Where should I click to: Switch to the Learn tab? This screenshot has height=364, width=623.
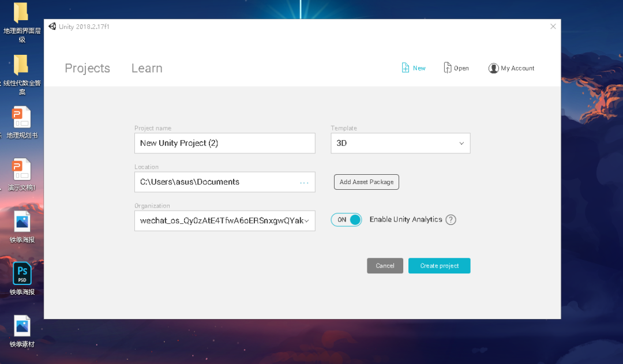pos(147,68)
